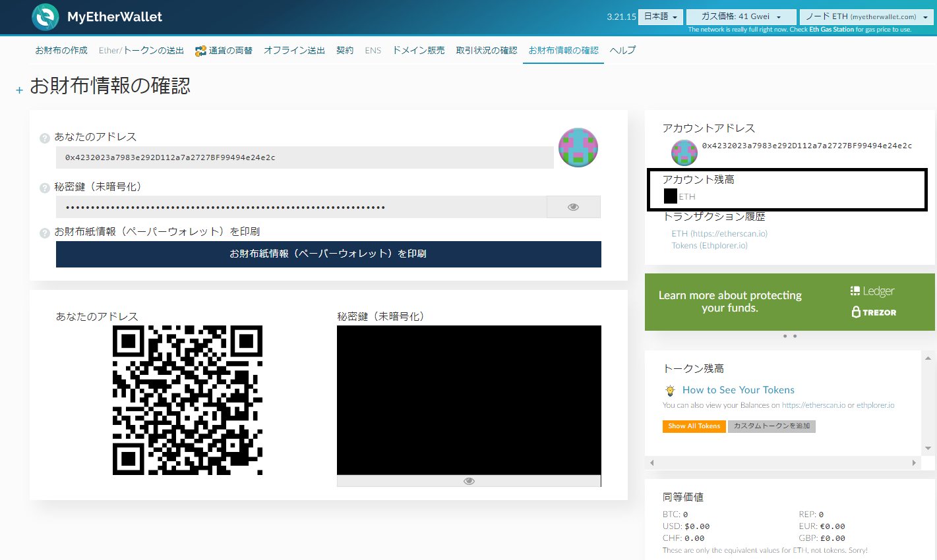937x560 pixels.
Task: Click the TREZOR logo
Action: tap(874, 312)
